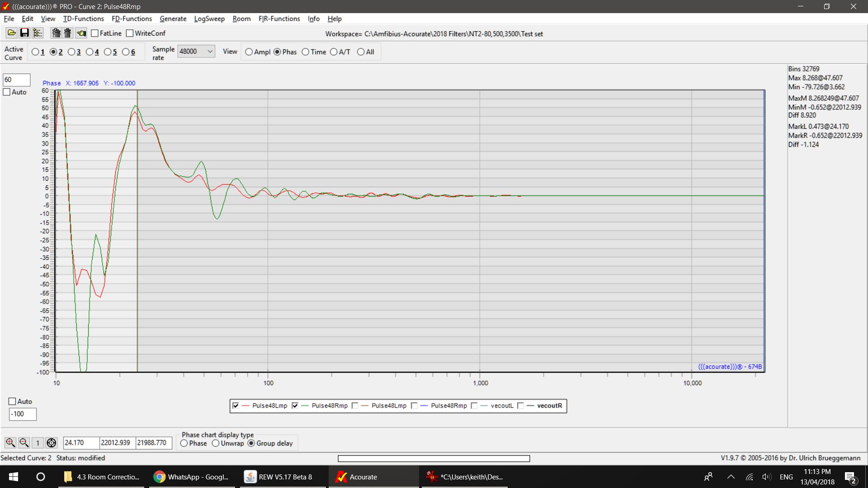Check the vecoutR legend checkbox
The image size is (868, 488).
coord(520,406)
